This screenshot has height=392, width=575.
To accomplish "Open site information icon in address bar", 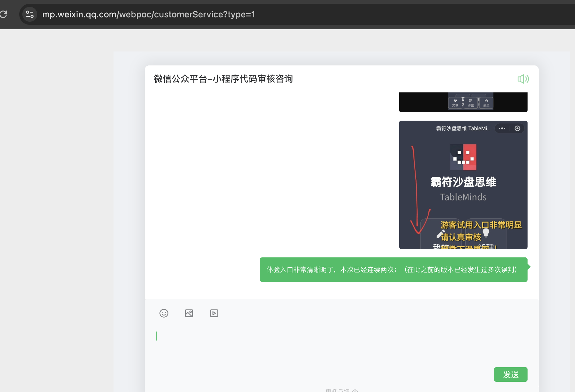I will (30, 14).
